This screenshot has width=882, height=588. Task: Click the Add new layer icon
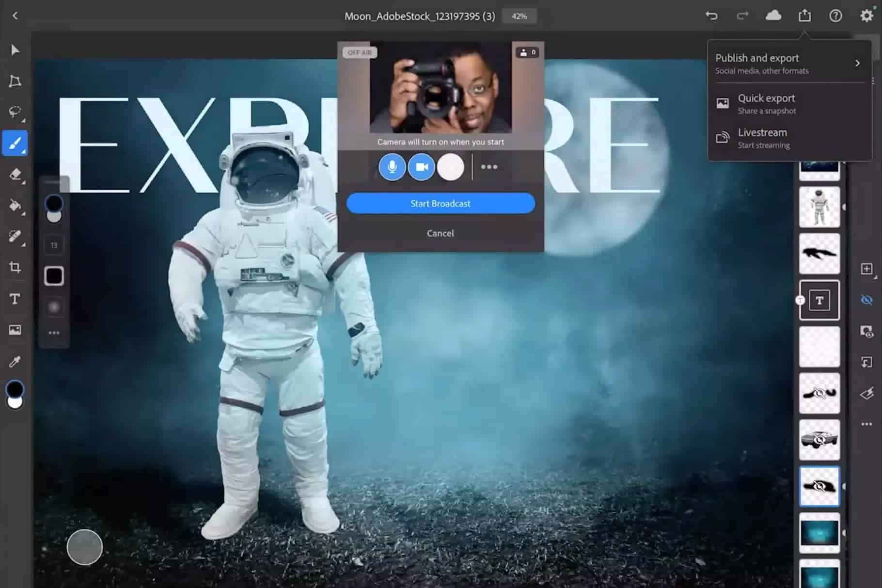tap(867, 268)
